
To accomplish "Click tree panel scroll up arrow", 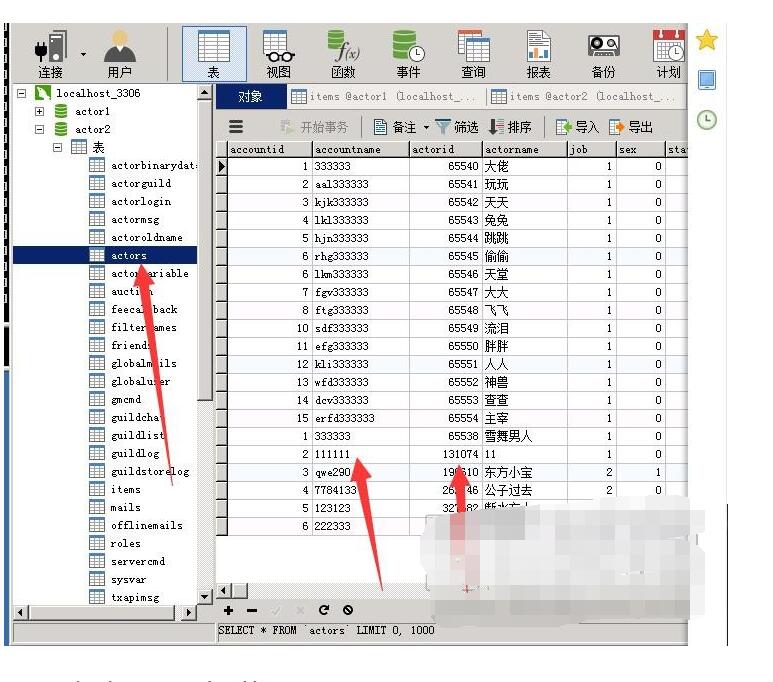I will (205, 92).
